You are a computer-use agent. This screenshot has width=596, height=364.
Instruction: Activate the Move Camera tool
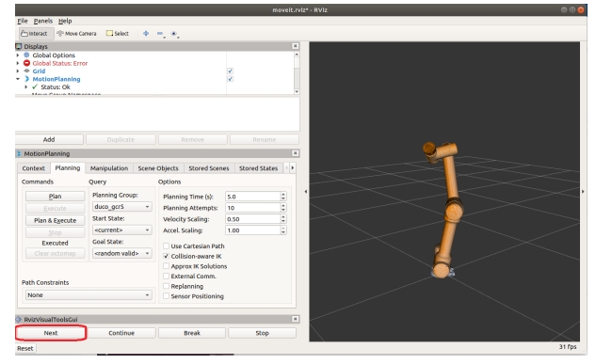click(x=76, y=34)
